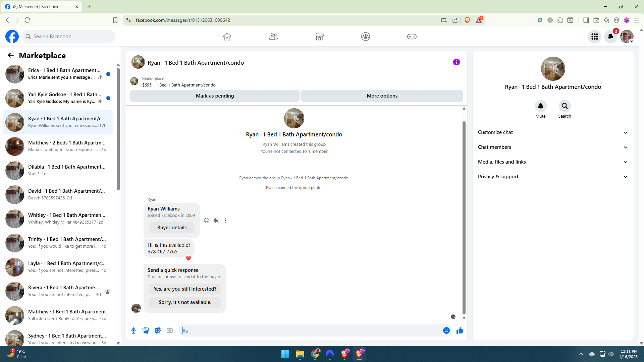The image size is (644, 362).
Task: Click the reply arrow on Ryan's message
Action: (216, 221)
